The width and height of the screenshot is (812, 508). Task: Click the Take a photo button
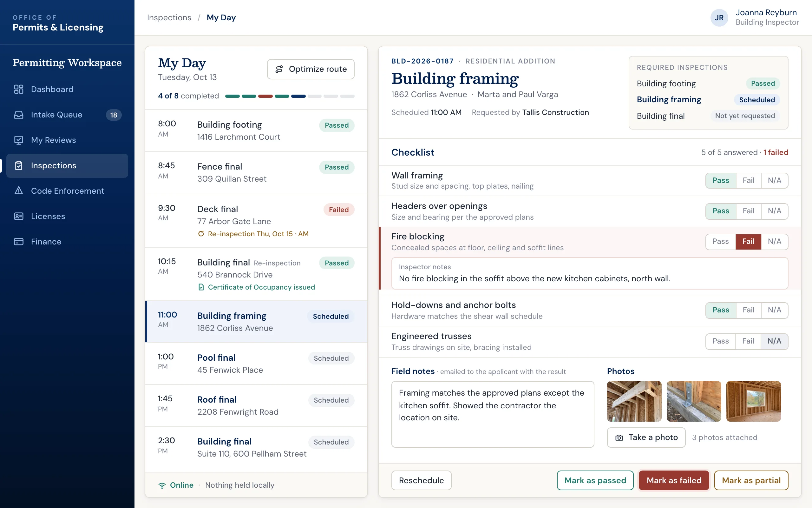646,438
